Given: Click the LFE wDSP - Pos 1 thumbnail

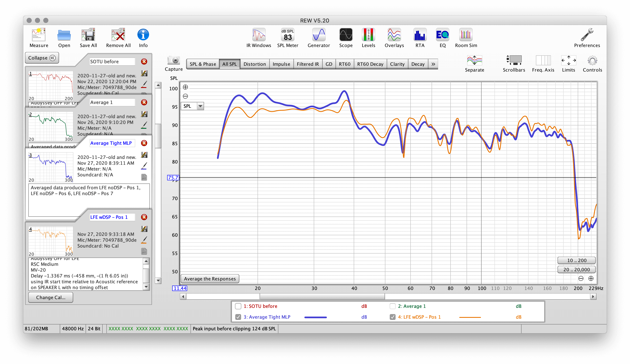Looking at the screenshot, I should click(x=51, y=241).
